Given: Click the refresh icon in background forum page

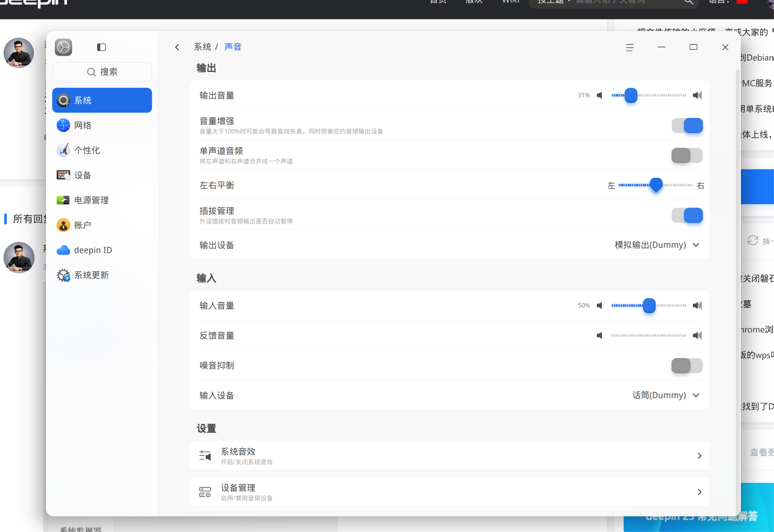Looking at the screenshot, I should [x=753, y=241].
